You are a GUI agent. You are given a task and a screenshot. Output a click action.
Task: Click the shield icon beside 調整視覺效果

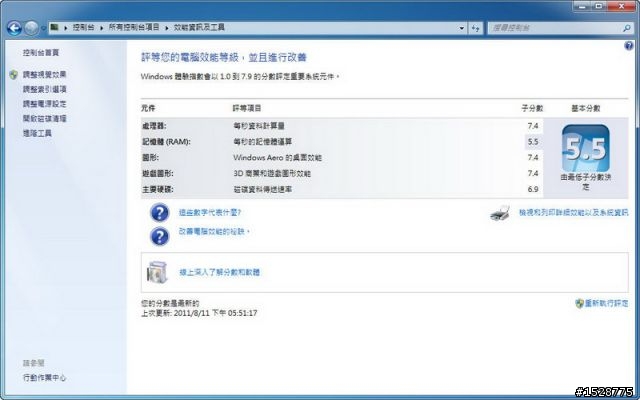click(x=13, y=74)
